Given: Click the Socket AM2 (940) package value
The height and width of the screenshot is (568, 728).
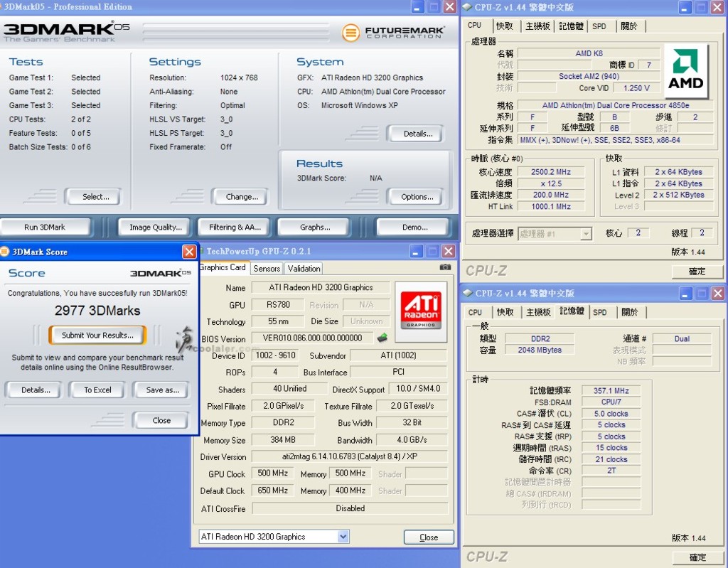Looking at the screenshot, I should [x=589, y=76].
